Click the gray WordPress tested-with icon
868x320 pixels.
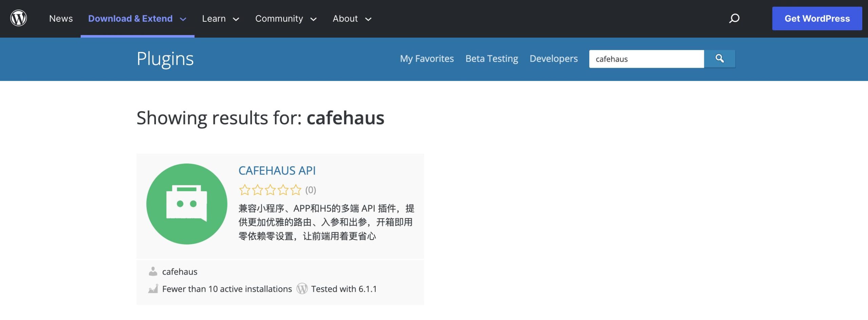click(302, 289)
